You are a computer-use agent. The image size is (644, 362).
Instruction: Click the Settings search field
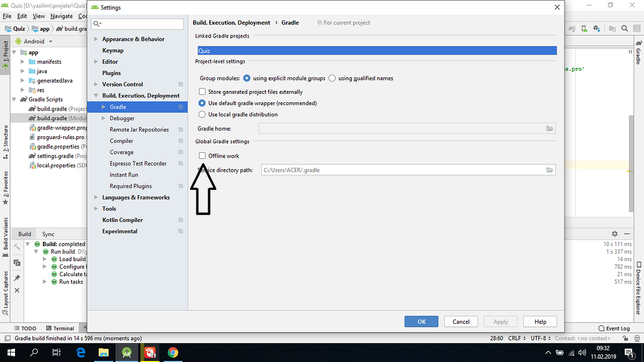point(137,24)
